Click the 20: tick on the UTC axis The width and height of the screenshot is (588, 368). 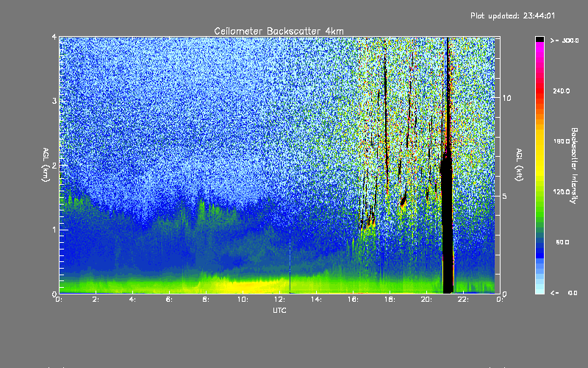(426, 300)
